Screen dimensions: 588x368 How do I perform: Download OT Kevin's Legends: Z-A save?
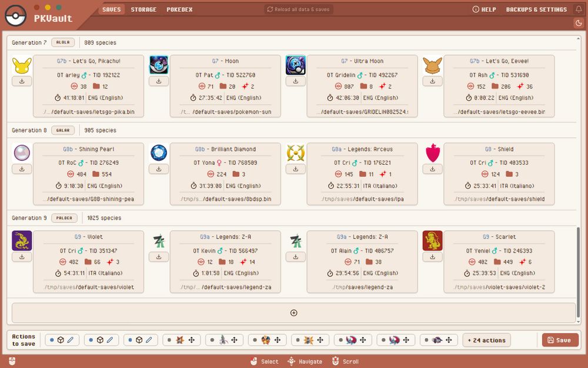point(159,257)
